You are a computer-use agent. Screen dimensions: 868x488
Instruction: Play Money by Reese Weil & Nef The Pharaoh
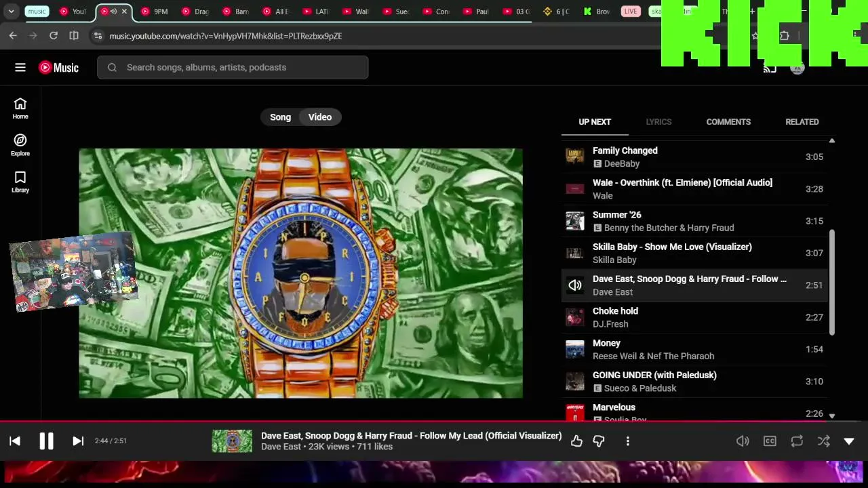tap(694, 349)
